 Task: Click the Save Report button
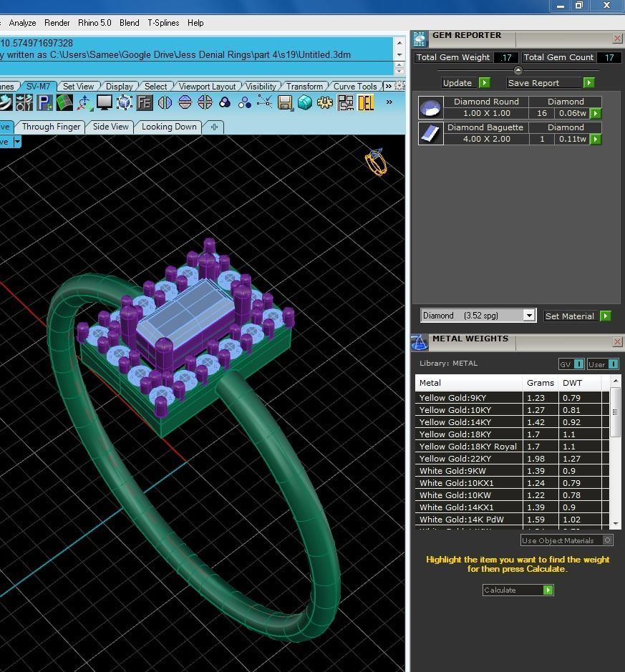(544, 83)
